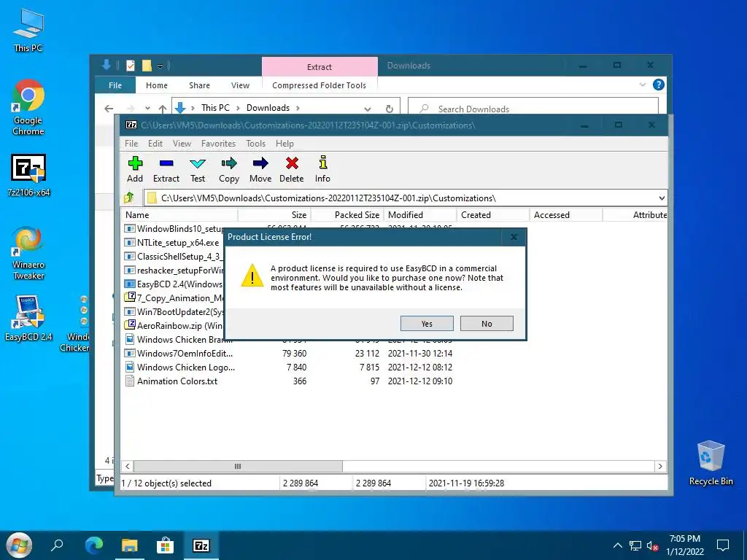Viewport: 747px width, 560px height.
Task: Select the Windows7OemInfoEdit file row
Action: tap(179, 354)
